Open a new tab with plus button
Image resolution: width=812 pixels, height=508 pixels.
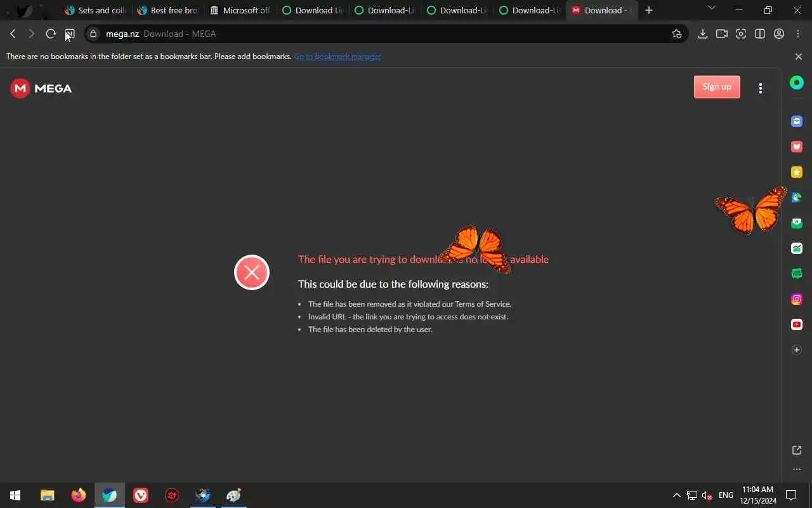648,10
